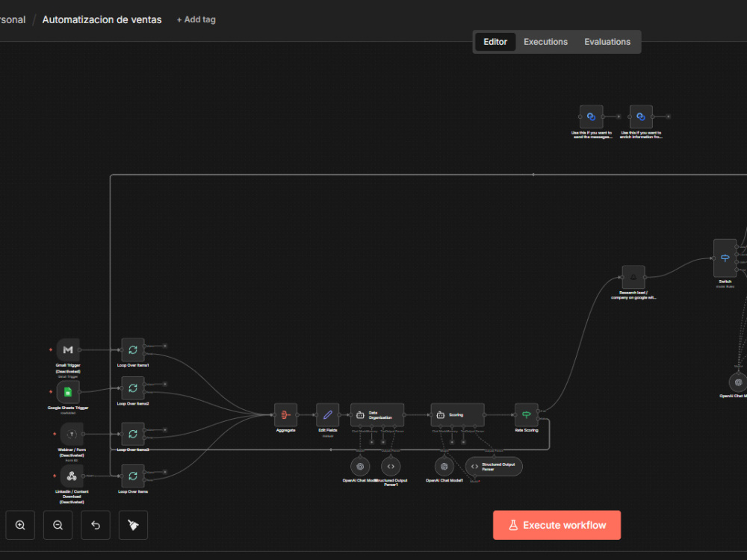This screenshot has width=747, height=560.
Task: Click the Scoring node output connector
Action: pos(485,414)
